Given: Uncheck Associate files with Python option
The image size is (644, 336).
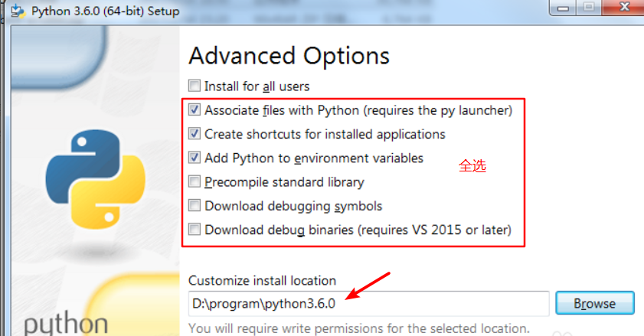Looking at the screenshot, I should pyautogui.click(x=195, y=109).
